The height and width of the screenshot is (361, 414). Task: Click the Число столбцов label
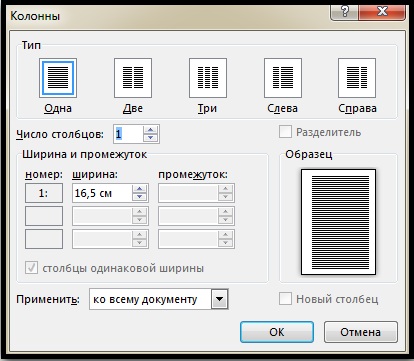pos(60,134)
